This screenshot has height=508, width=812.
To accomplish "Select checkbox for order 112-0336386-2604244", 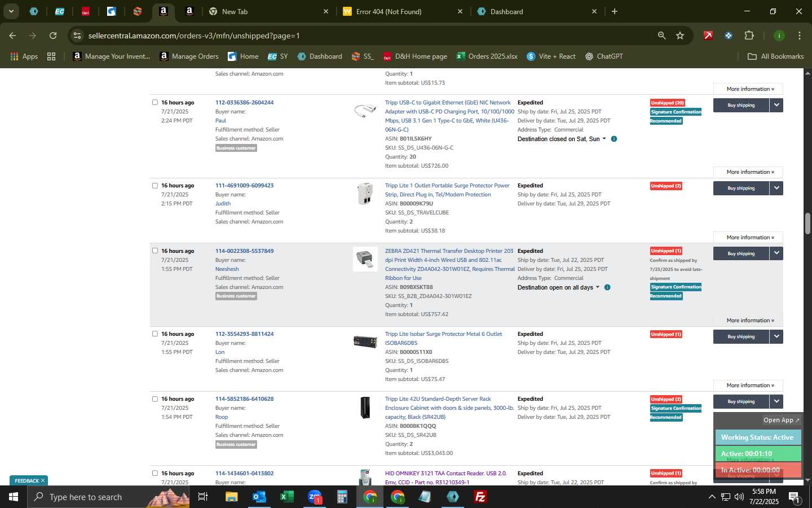I will 155,102.
